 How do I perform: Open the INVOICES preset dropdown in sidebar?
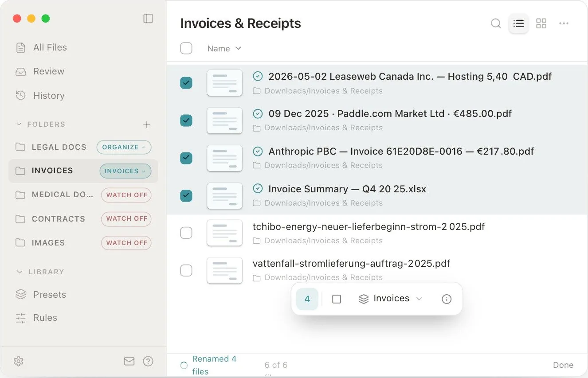125,171
